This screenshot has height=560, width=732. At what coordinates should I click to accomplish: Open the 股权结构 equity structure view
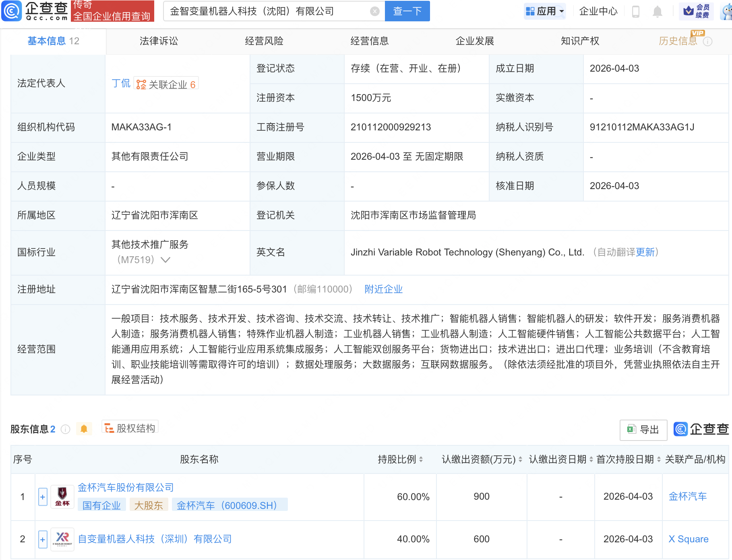pos(130,428)
